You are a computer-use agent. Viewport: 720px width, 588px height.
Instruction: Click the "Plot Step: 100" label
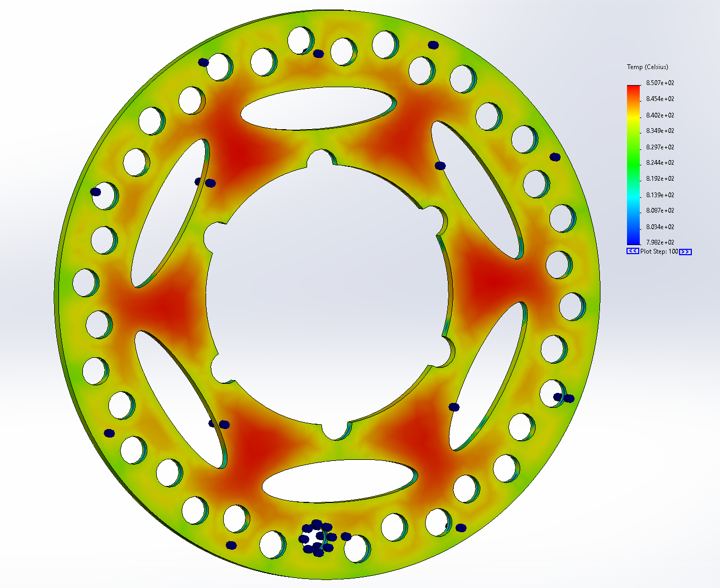[x=659, y=251]
